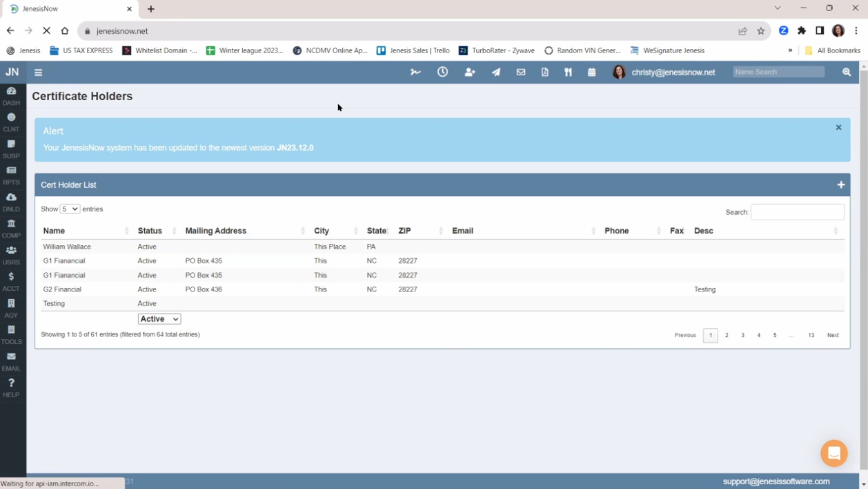868x489 pixels.
Task: Open the ACCT sidebar menu item
Action: tap(11, 281)
